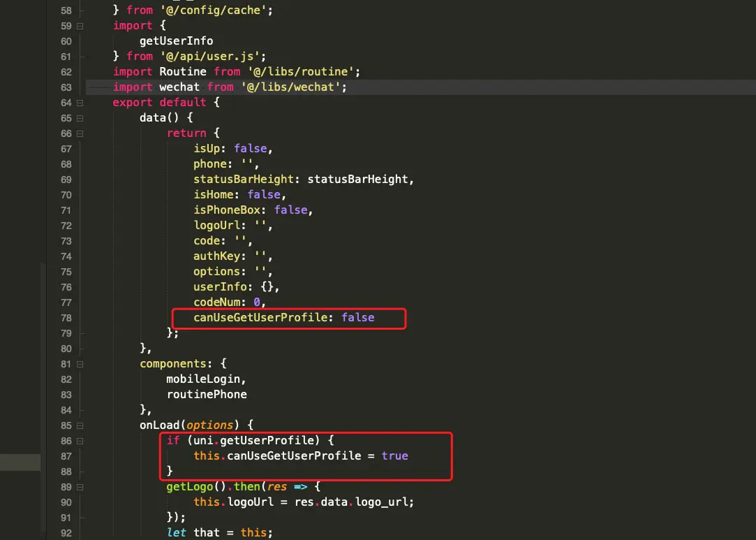This screenshot has width=756, height=540.
Task: Click 'isHome' property on line 70
Action: [x=213, y=194]
